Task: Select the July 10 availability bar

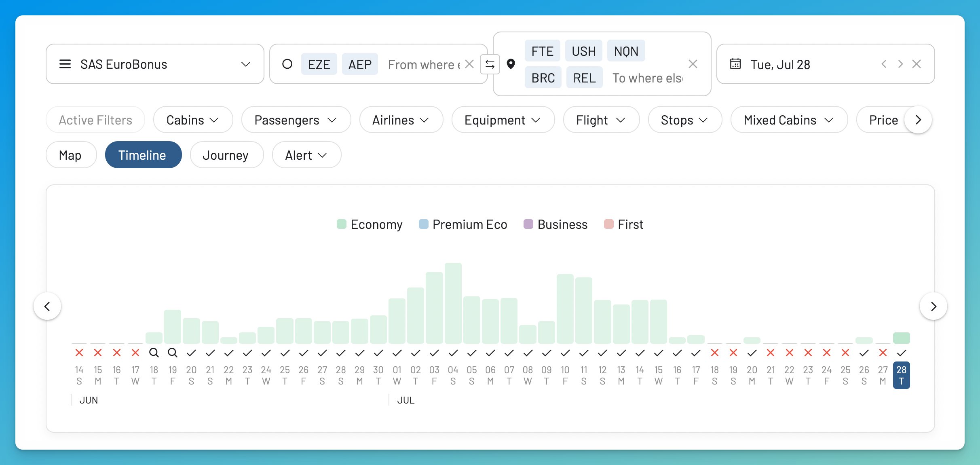Action: [x=565, y=309]
